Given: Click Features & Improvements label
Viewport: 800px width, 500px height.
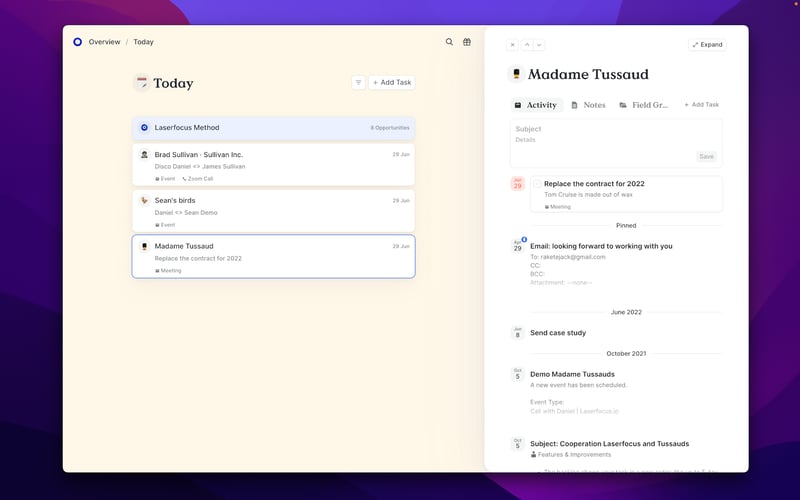Looking at the screenshot, I should click(570, 455).
